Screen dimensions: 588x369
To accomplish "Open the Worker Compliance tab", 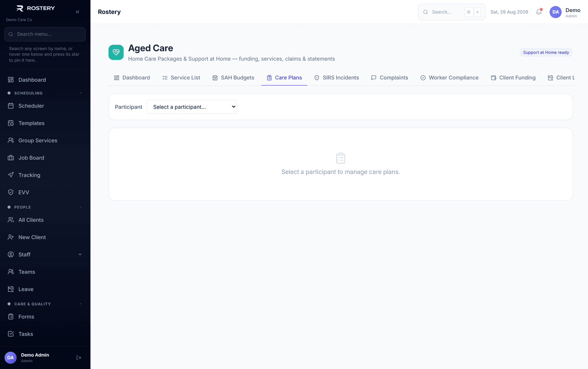I will (449, 78).
